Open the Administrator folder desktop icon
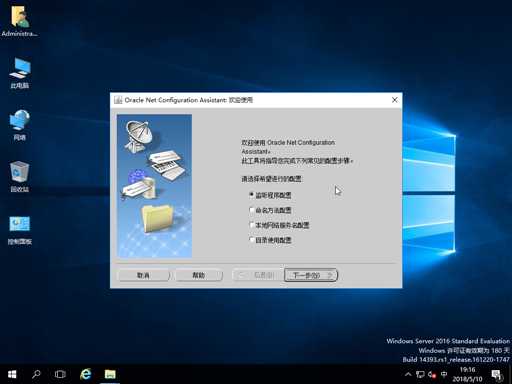This screenshot has width=512, height=384. [20, 21]
